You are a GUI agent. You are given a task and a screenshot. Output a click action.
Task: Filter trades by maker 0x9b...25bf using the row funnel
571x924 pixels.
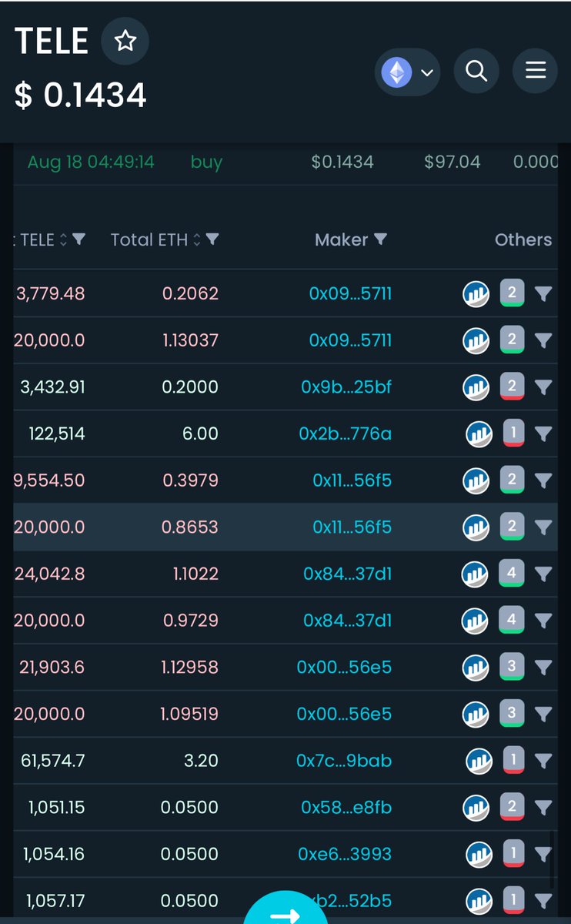pyautogui.click(x=543, y=387)
